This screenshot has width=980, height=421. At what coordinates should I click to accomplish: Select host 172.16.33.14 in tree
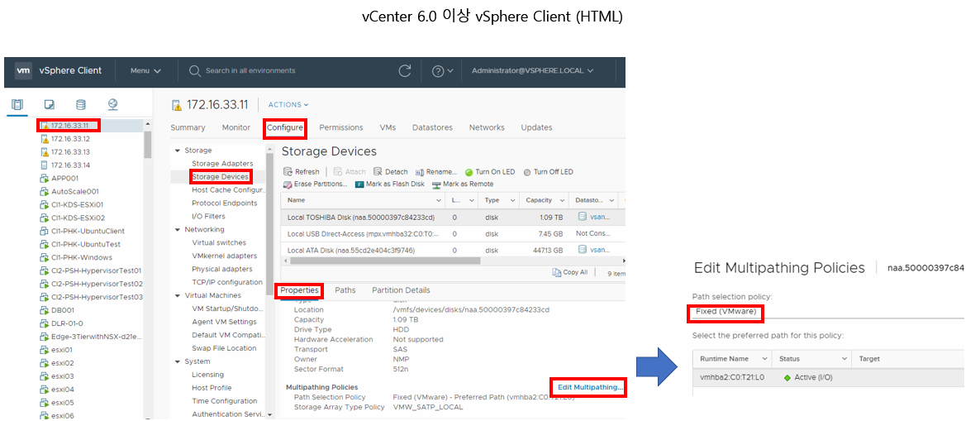[65, 165]
